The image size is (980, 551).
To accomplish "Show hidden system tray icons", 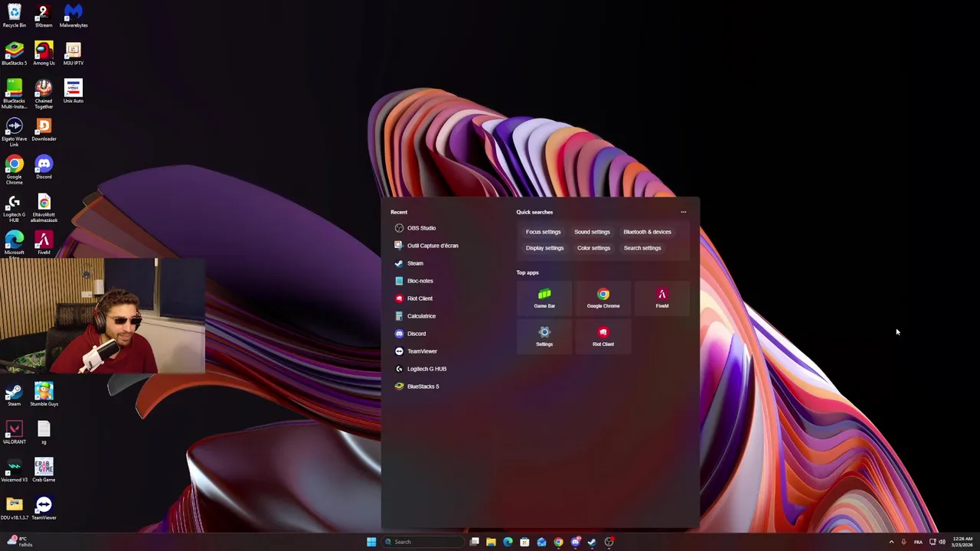I will point(891,542).
